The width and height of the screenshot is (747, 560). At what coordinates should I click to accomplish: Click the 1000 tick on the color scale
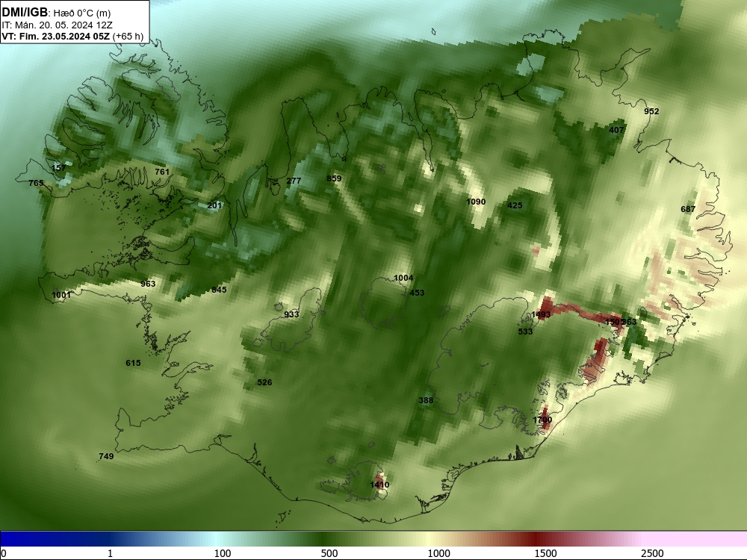438,553
